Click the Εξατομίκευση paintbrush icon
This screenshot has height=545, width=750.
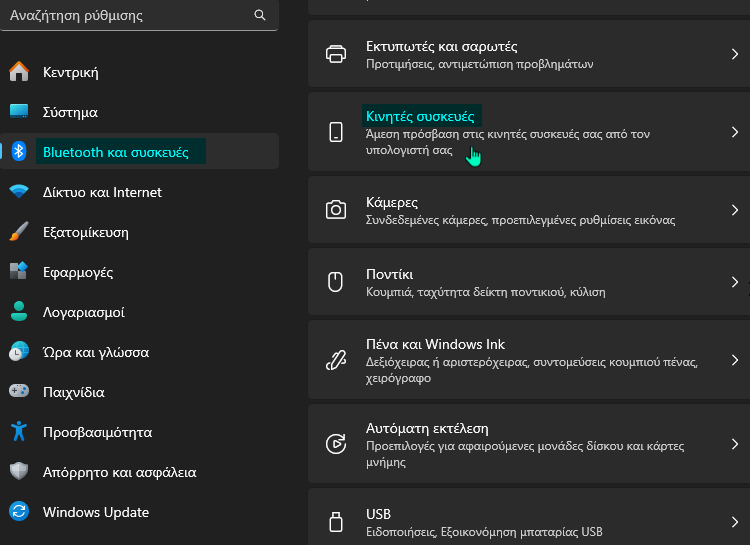click(19, 232)
